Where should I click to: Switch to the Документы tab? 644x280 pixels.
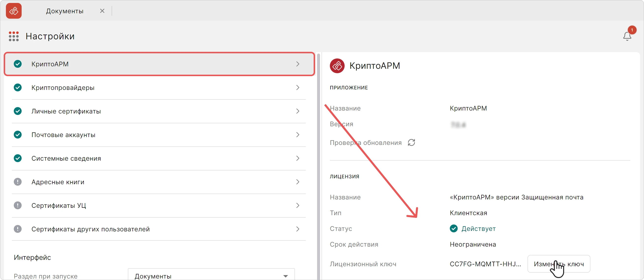point(65,11)
